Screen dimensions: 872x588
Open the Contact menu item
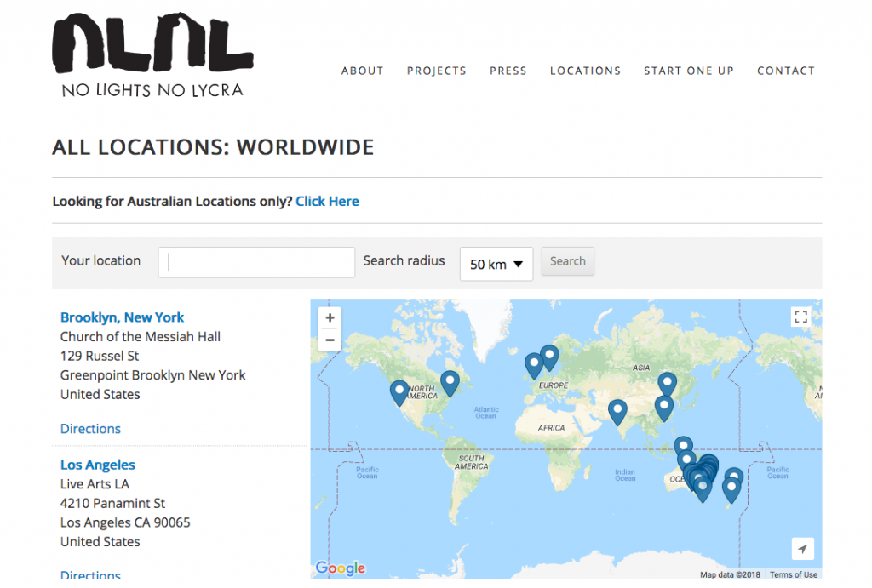pos(786,71)
